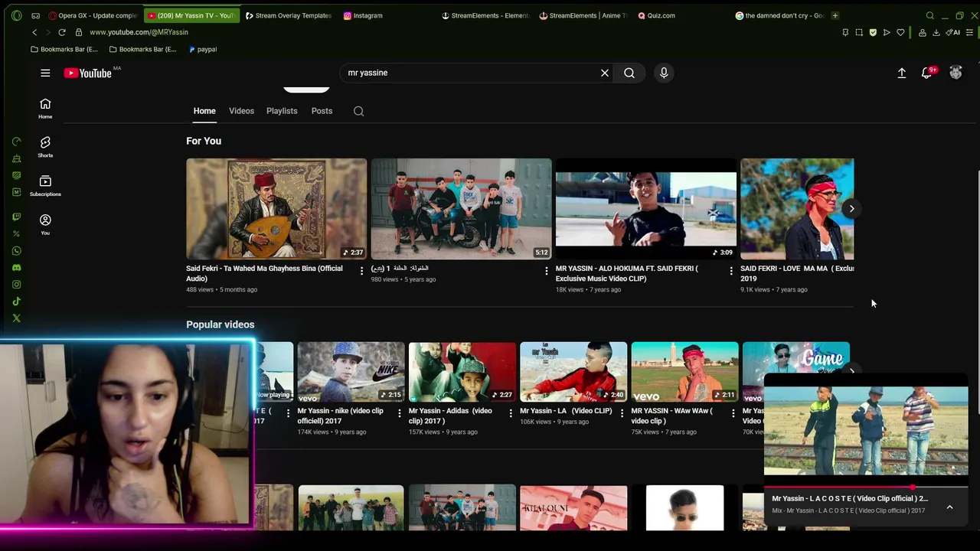This screenshot has width=980, height=551.
Task: Click the miniplayer LACOSTE video frame
Action: tap(866, 430)
